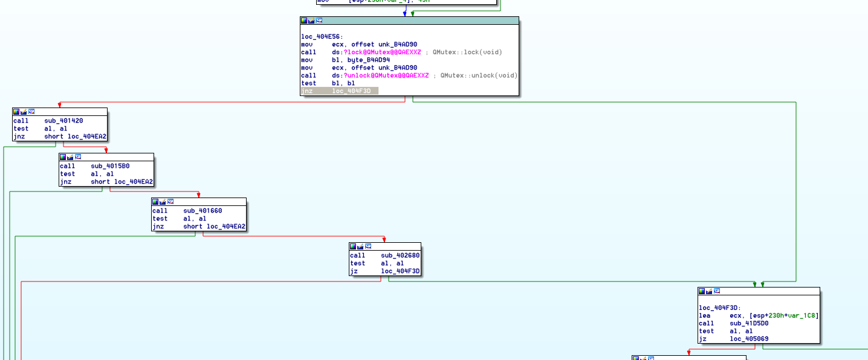
Task: Click edit pencil icon on loc_404F3D block
Action: (709, 291)
